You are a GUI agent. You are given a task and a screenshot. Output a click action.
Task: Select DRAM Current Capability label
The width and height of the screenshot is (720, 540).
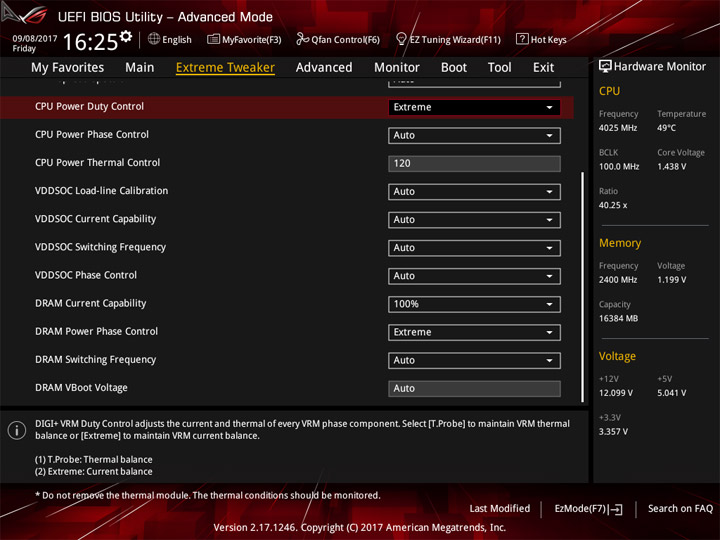(x=90, y=303)
